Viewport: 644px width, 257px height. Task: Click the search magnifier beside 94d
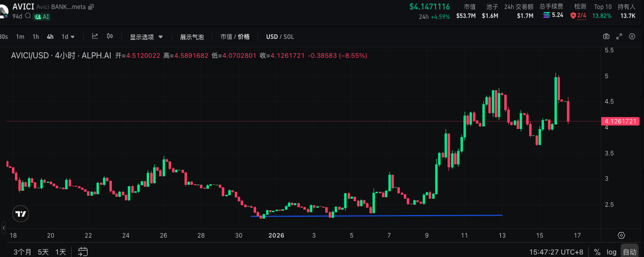click(x=27, y=17)
